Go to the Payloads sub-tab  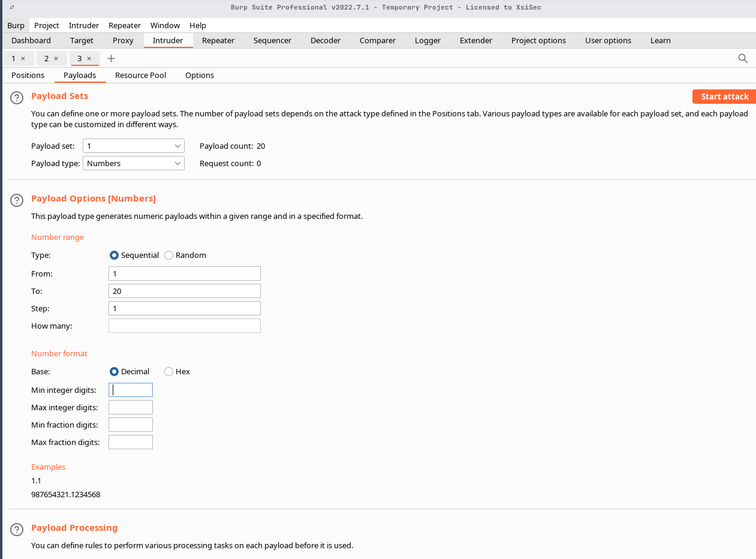coord(80,75)
